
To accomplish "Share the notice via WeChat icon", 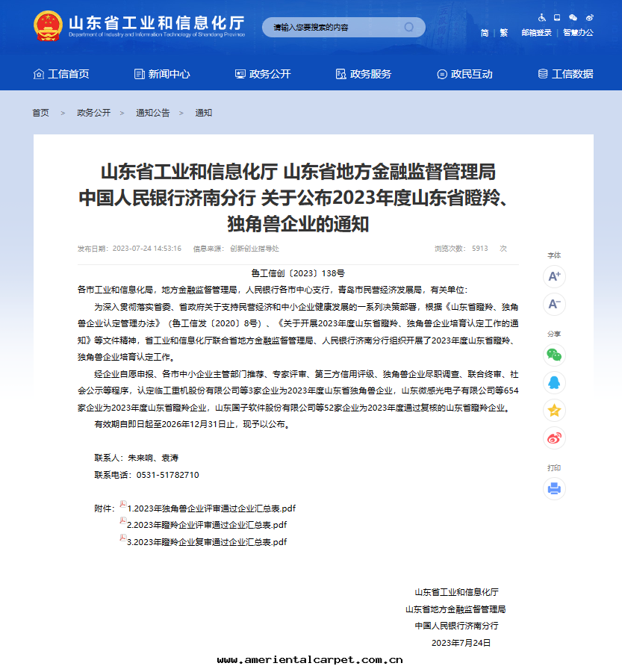I will (x=554, y=355).
